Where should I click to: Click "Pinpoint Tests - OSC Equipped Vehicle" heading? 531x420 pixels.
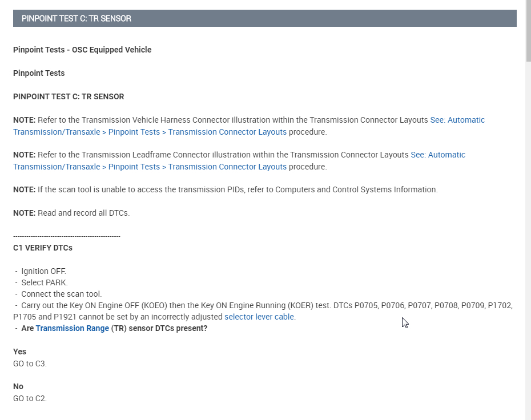(82, 50)
